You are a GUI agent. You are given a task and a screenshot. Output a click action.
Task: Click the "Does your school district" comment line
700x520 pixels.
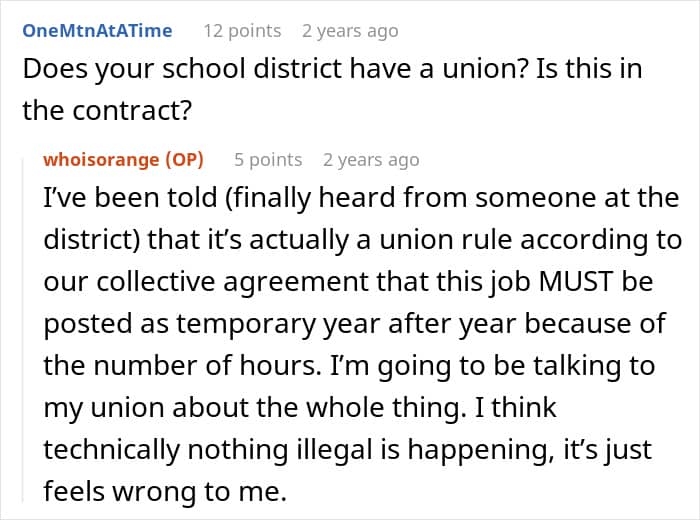click(332, 69)
